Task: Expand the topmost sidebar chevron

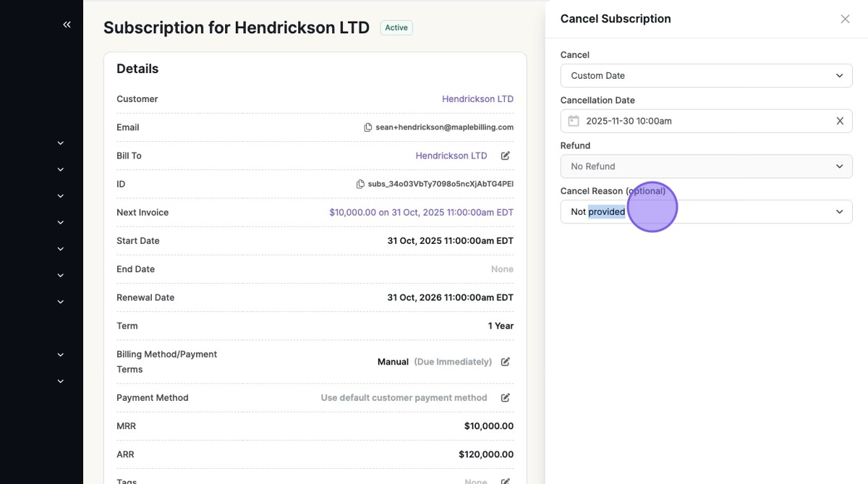Action: coord(61,143)
